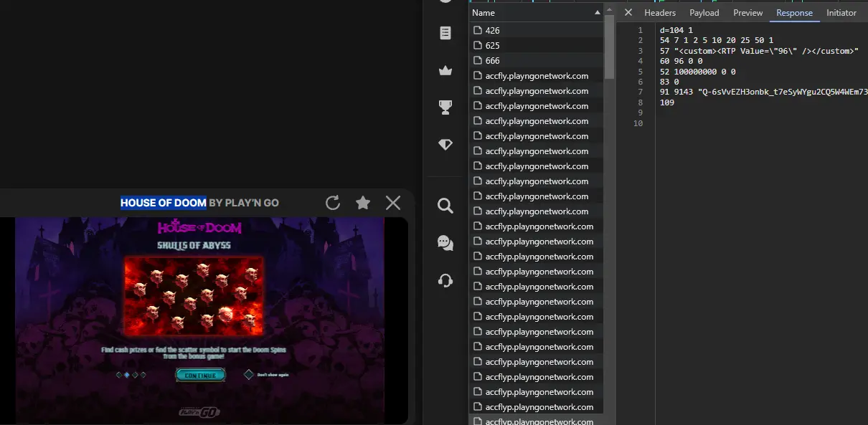Click the request list scrollbar thumb
This screenshot has height=425, width=868.
[610, 47]
